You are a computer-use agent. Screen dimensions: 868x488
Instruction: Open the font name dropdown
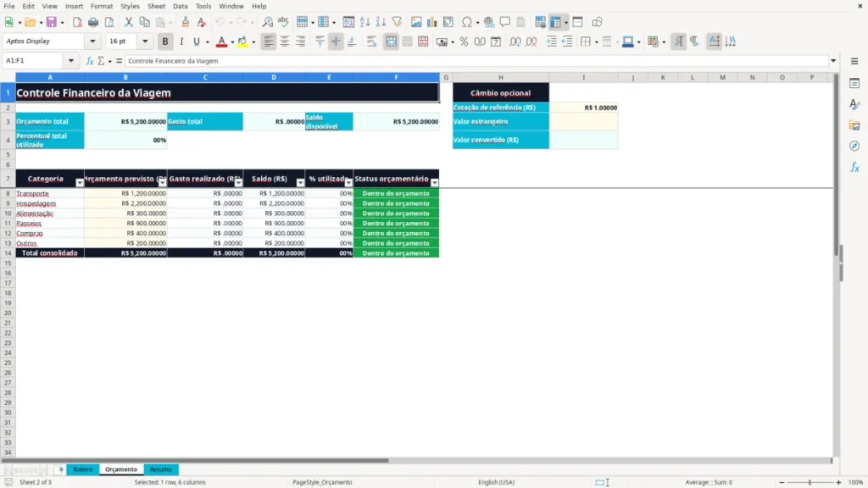click(x=92, y=41)
